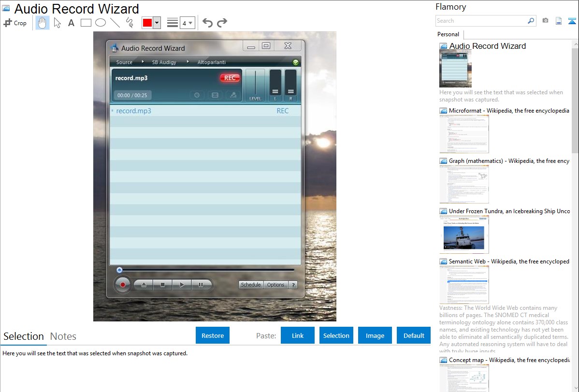
Task: Click the blue upward triangle icon
Action: [572, 21]
